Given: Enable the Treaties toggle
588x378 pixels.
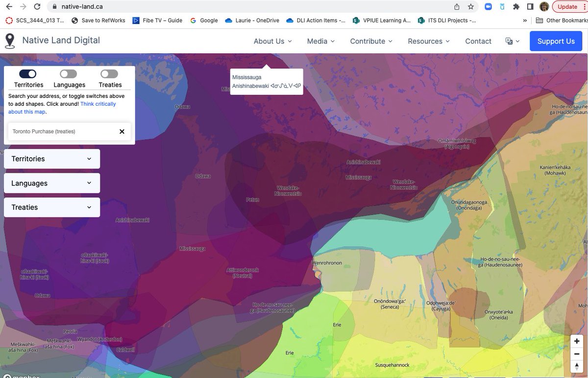Looking at the screenshot, I should pos(109,72).
